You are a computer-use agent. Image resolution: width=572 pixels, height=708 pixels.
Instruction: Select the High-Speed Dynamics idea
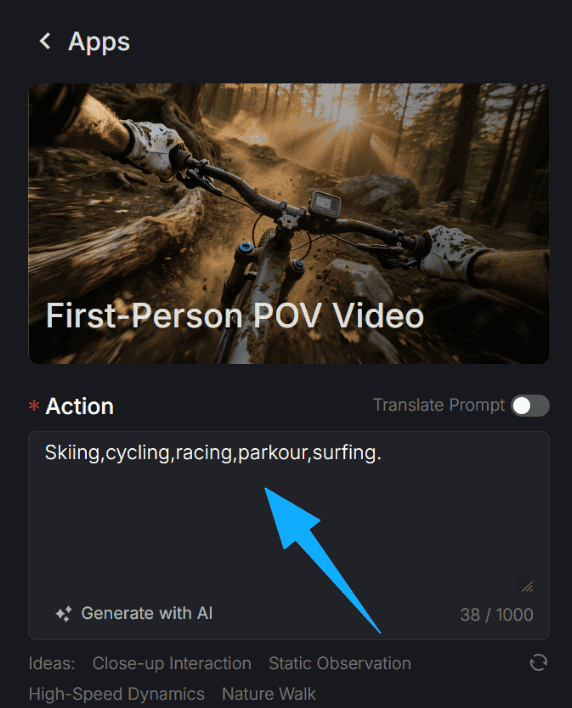tap(116, 694)
